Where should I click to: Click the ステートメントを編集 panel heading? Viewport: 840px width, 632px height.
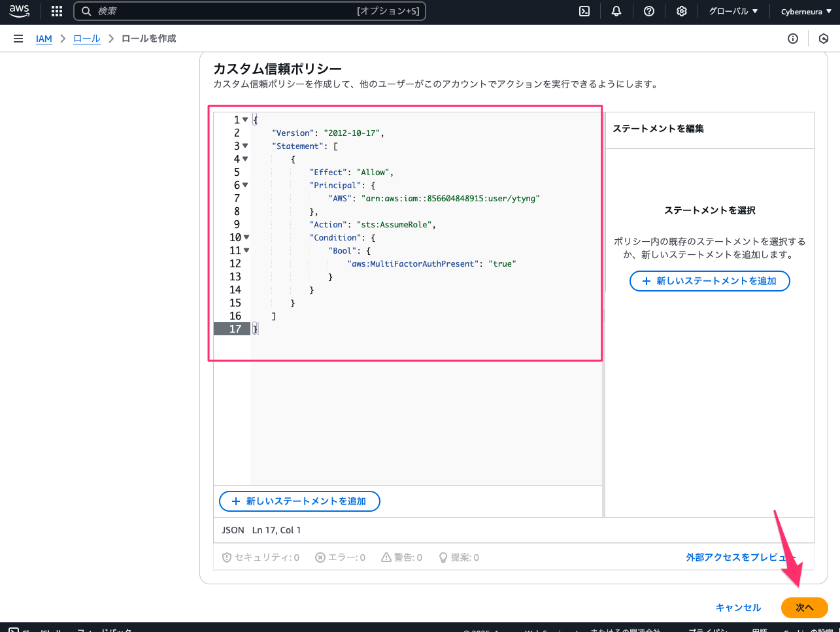coord(658,129)
